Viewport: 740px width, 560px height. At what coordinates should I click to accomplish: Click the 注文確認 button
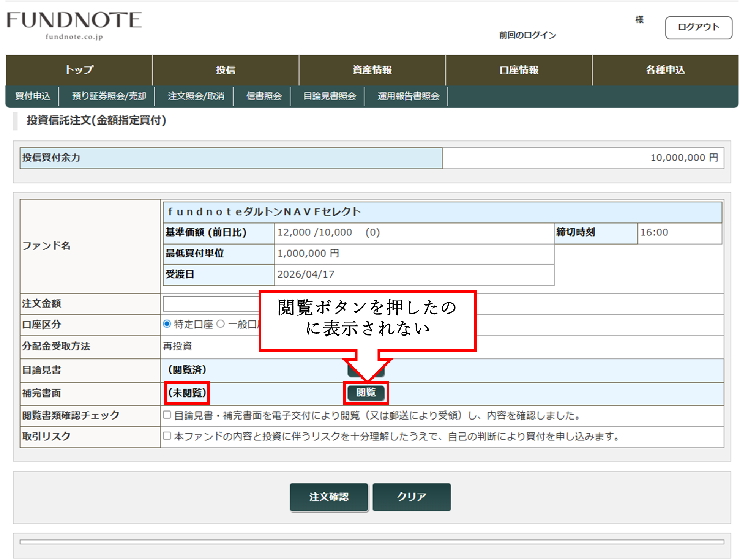pyautogui.click(x=329, y=497)
